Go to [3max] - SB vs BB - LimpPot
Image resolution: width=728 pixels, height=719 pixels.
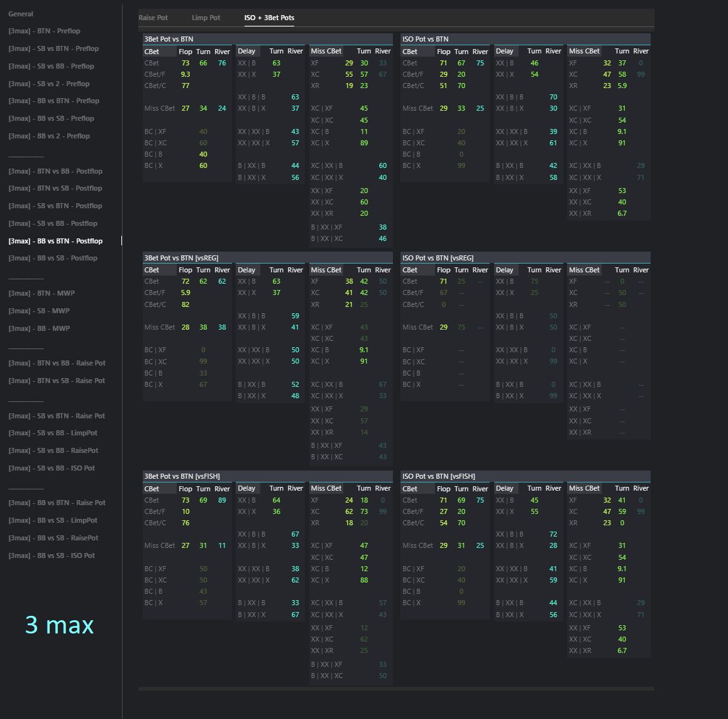tap(53, 433)
